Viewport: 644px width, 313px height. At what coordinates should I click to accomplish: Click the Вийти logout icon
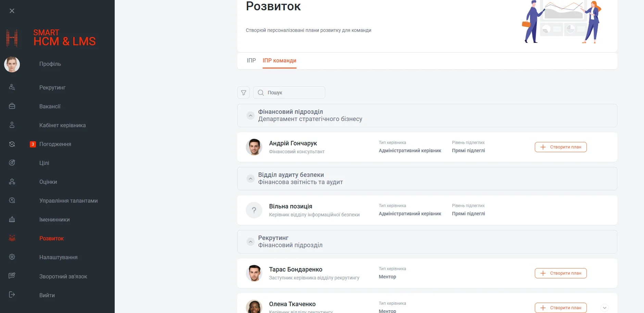tap(12, 295)
